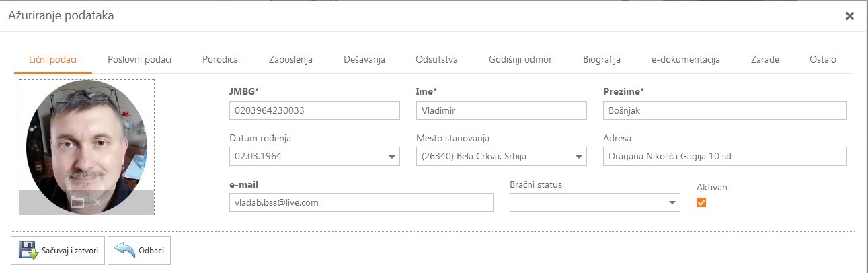
Task: Click the Adresa text field
Action: 725,157
